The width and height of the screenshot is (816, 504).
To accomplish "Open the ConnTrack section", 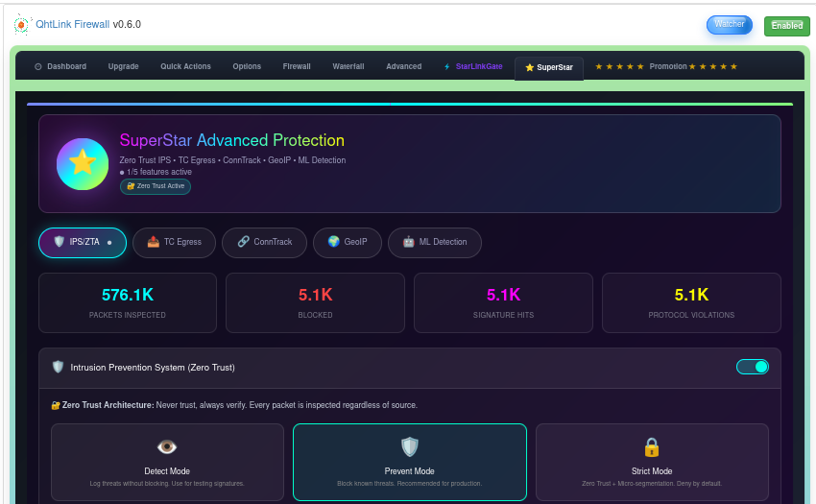I will pyautogui.click(x=264, y=242).
